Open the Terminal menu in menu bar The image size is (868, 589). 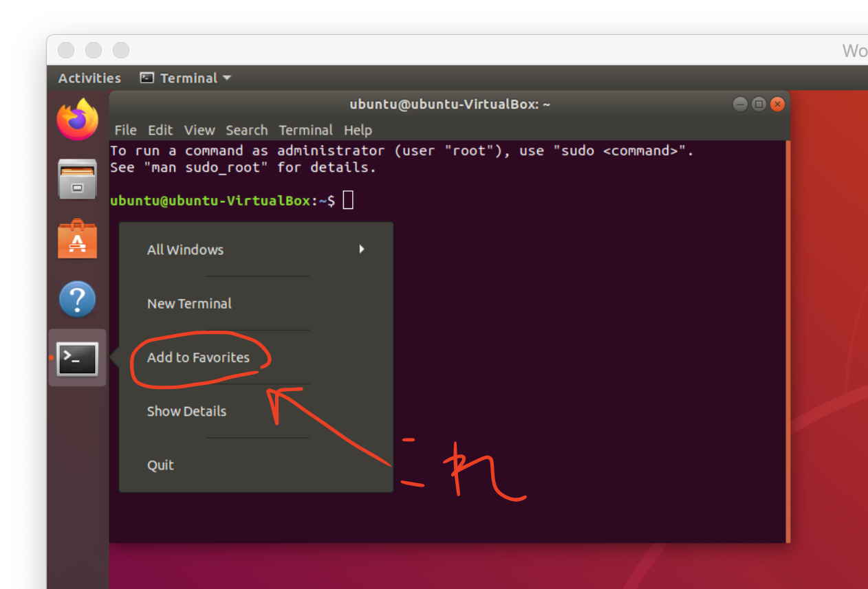point(305,130)
